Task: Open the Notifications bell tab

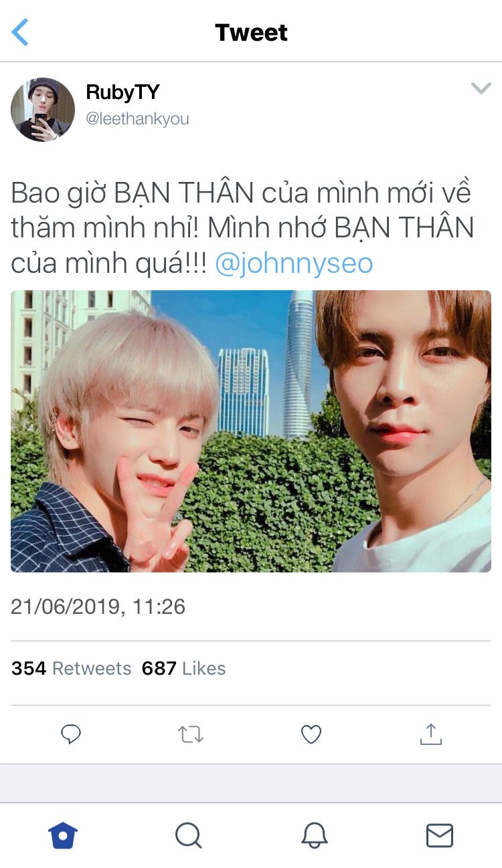Action: [x=314, y=835]
